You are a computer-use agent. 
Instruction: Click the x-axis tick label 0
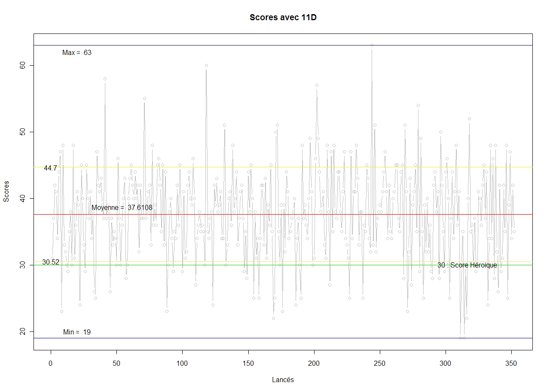point(51,364)
